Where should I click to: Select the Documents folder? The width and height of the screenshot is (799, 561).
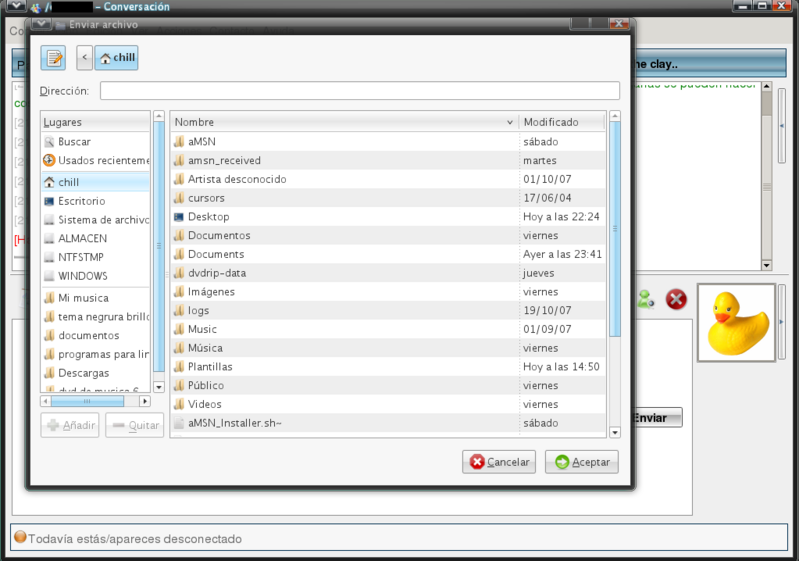(x=344, y=254)
